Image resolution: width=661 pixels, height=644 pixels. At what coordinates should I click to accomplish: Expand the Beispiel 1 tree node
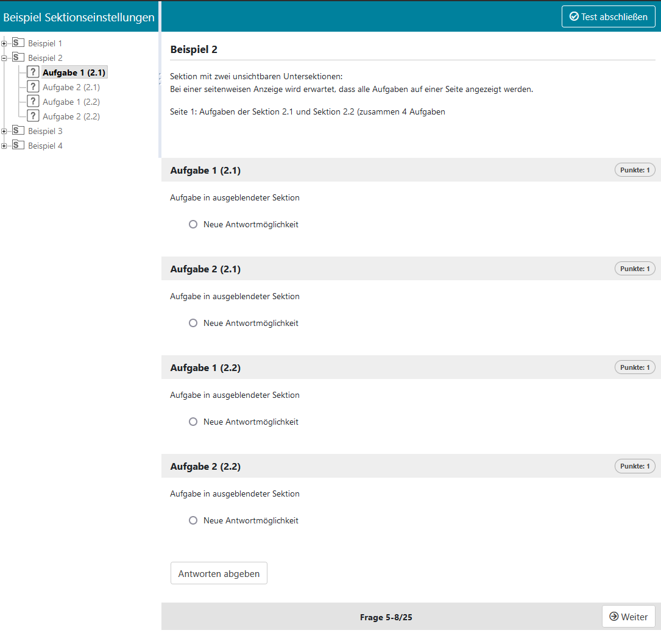coord(4,43)
